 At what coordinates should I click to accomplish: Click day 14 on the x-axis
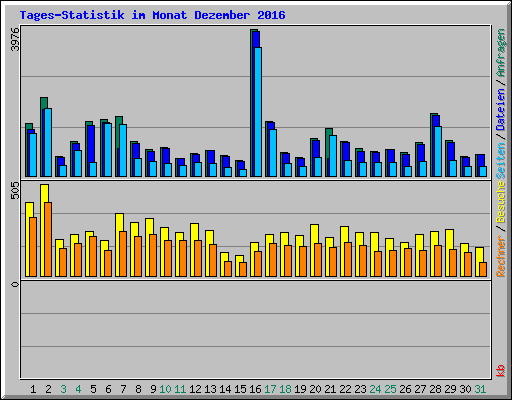[225, 389]
